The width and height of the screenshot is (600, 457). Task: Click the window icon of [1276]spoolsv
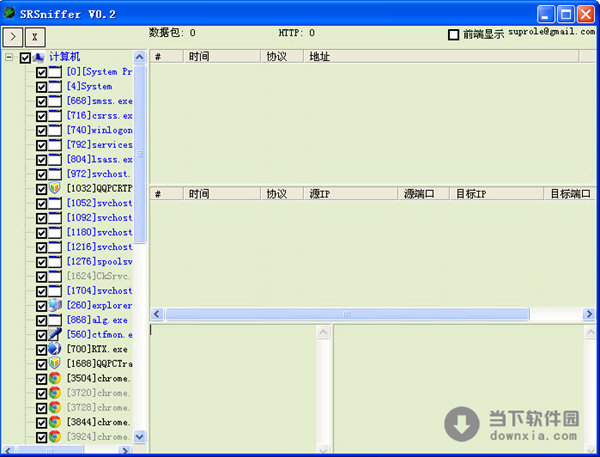click(x=55, y=261)
